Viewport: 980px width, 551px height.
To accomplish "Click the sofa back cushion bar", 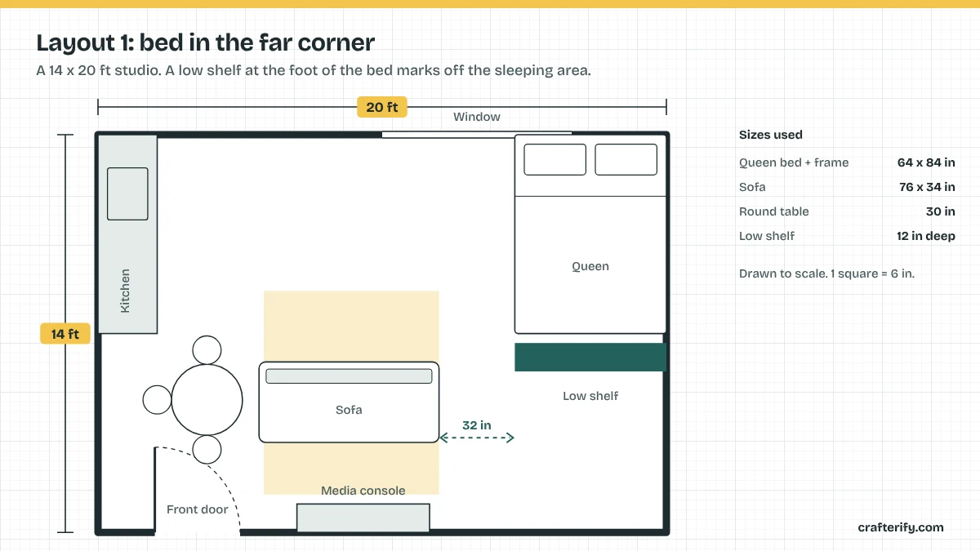I will [349, 376].
